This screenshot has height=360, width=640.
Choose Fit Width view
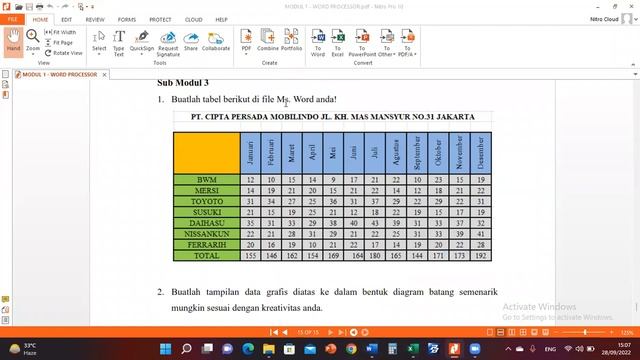60,32
